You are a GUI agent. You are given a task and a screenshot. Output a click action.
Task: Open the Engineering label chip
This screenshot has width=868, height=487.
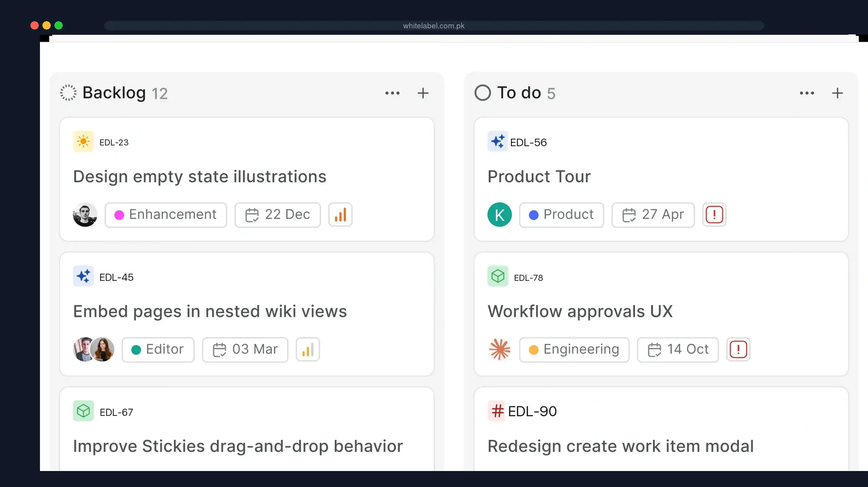click(x=574, y=349)
